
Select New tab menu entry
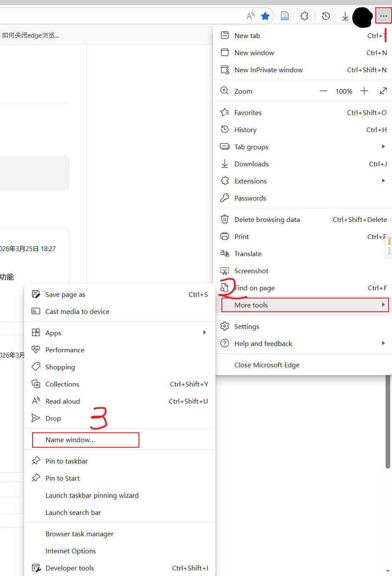point(303,35)
